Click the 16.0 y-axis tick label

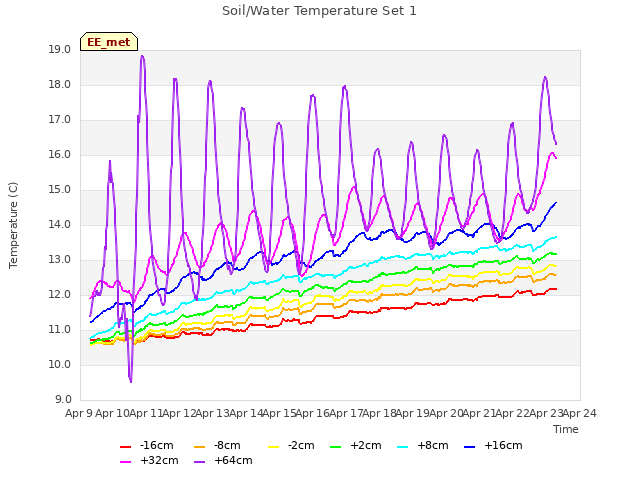click(x=60, y=155)
